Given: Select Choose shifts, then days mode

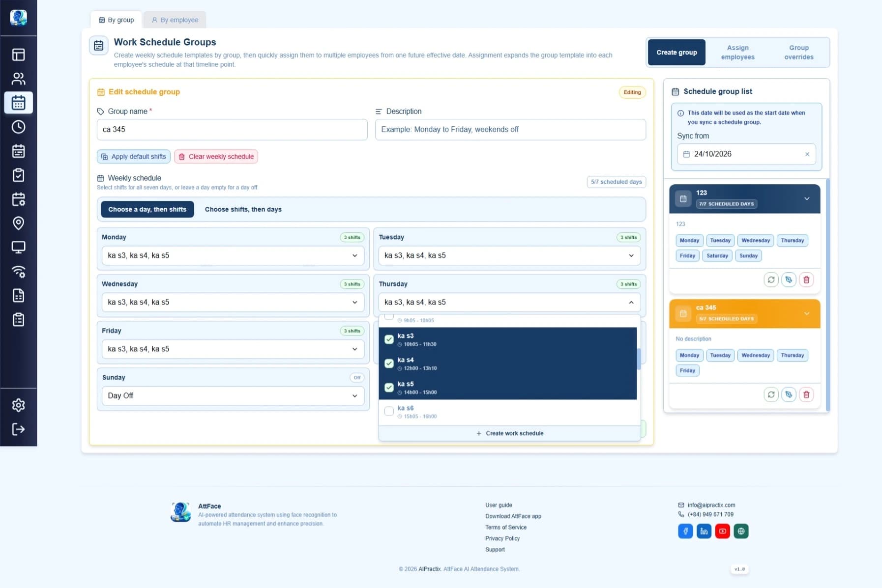Looking at the screenshot, I should click(x=243, y=209).
